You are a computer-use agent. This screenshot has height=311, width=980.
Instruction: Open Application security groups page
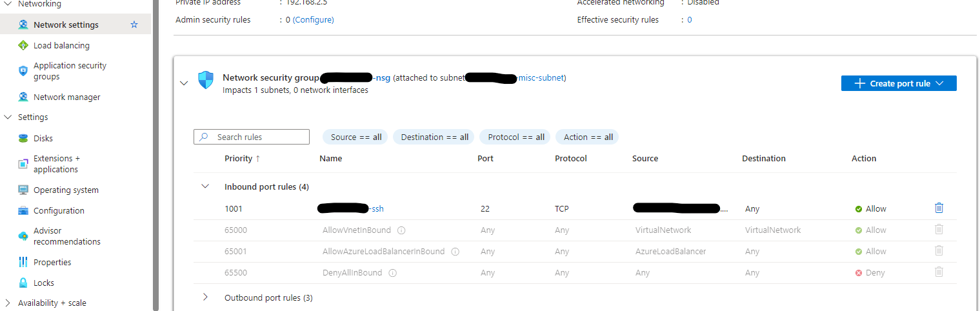pos(70,71)
